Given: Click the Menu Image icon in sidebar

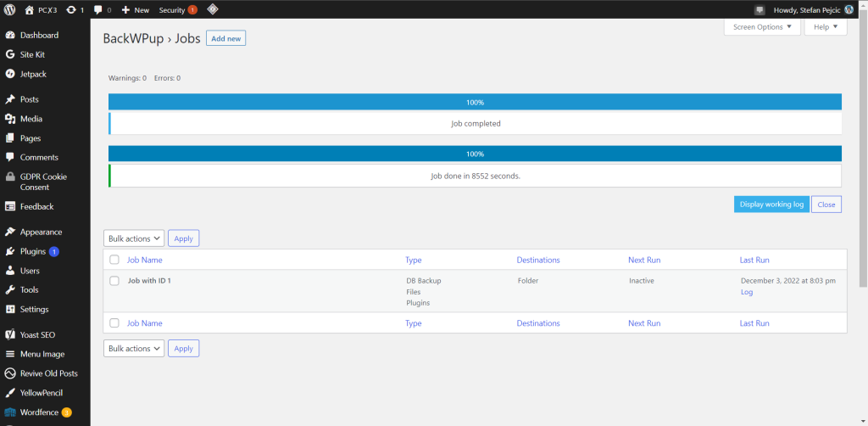Looking at the screenshot, I should (x=10, y=354).
